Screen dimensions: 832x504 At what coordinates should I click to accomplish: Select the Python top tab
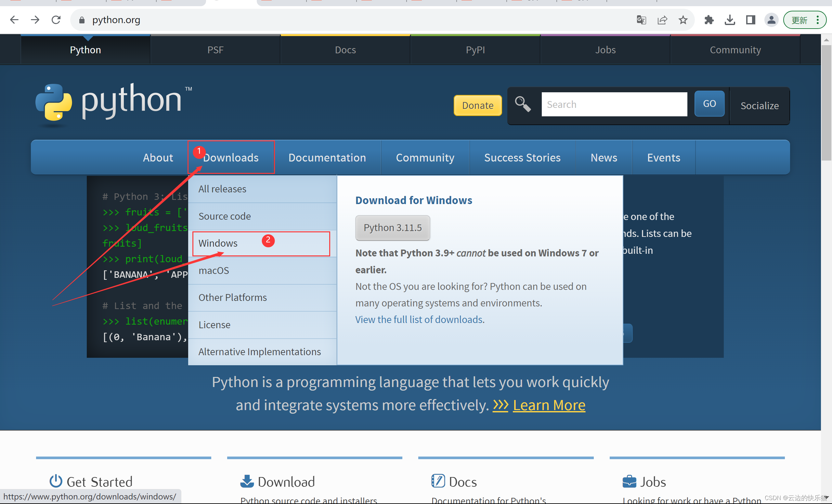coord(85,50)
